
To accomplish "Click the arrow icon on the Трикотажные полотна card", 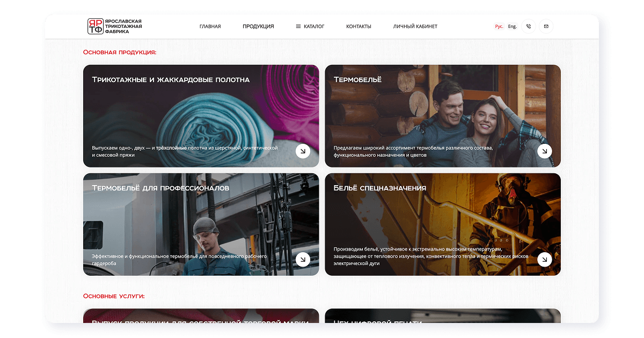I will (303, 151).
